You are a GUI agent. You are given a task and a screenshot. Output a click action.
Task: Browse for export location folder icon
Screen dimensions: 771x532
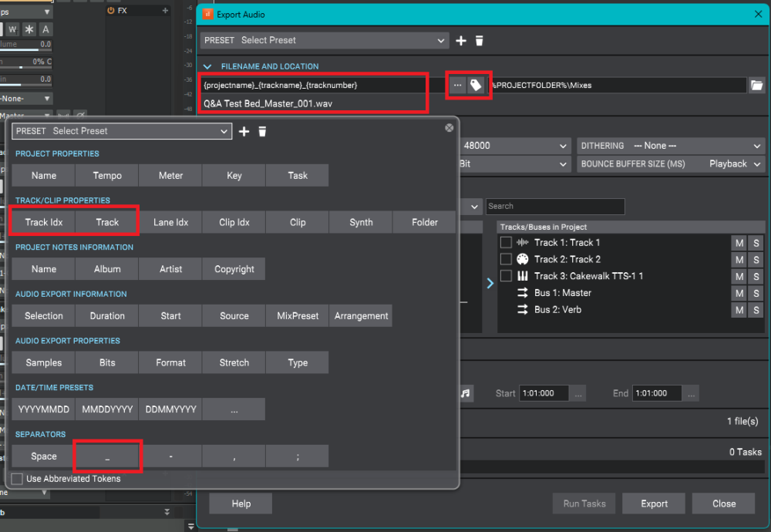click(757, 85)
